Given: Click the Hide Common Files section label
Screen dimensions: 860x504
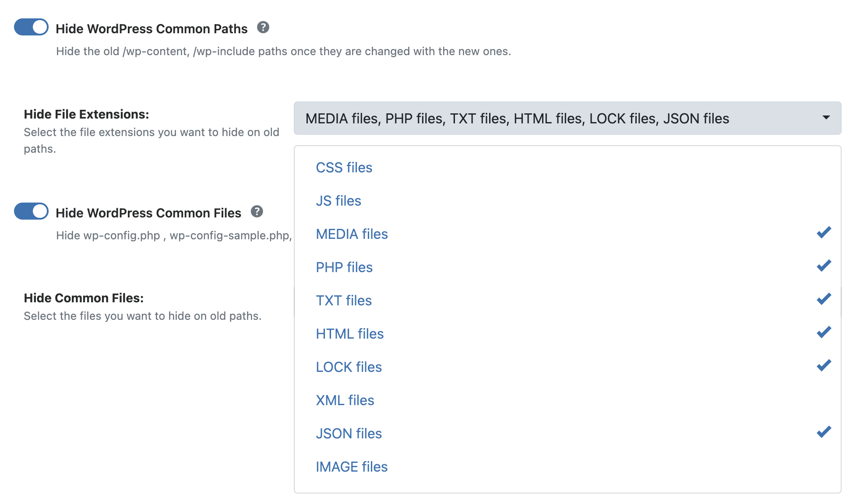Looking at the screenshot, I should (x=85, y=298).
